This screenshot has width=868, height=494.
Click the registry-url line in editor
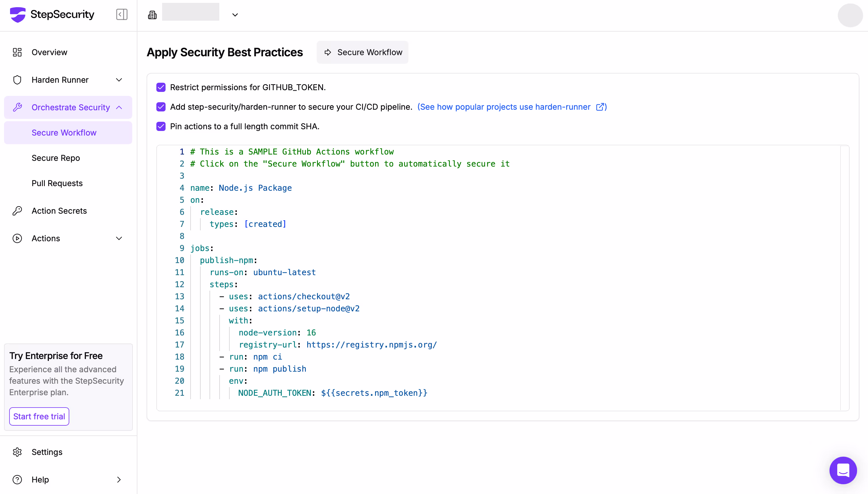click(x=338, y=344)
